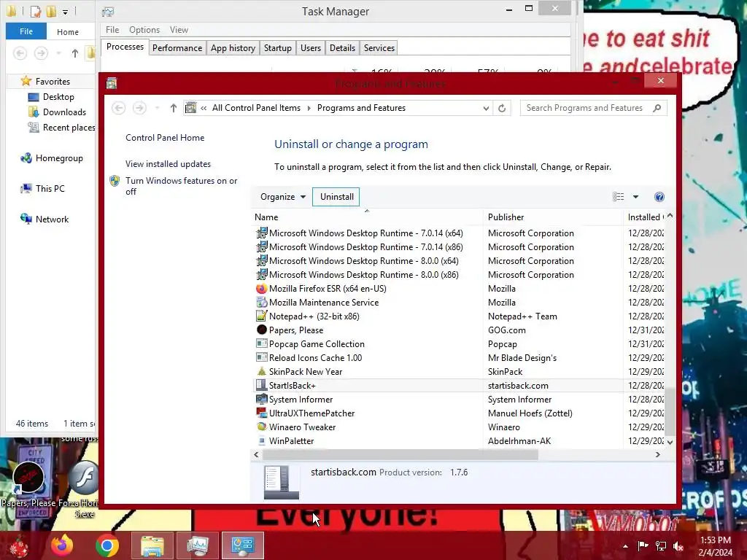Click the System Informer program icon
The height and width of the screenshot is (560, 747).
[x=262, y=399]
